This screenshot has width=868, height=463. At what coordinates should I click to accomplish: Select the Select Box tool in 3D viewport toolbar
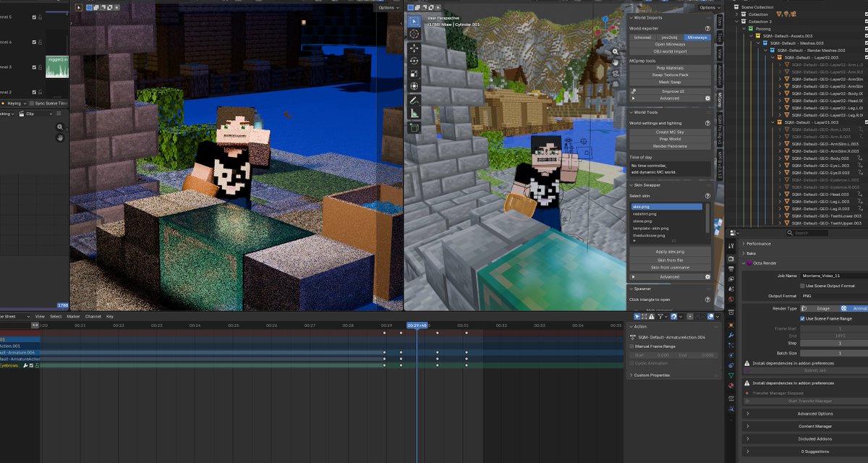pos(414,21)
